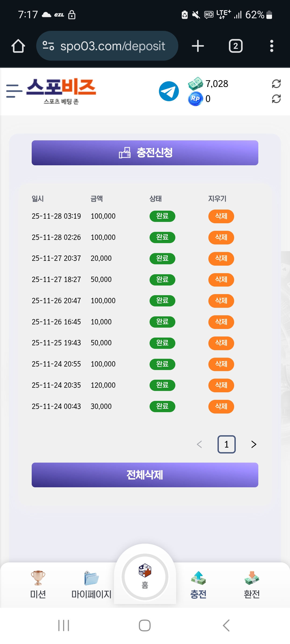
Task: Tap the 충전신청 deposit request button
Action: 145,153
